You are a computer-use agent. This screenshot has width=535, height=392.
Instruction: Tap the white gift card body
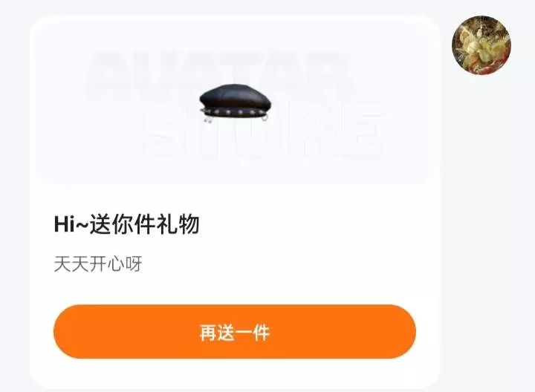235,202
